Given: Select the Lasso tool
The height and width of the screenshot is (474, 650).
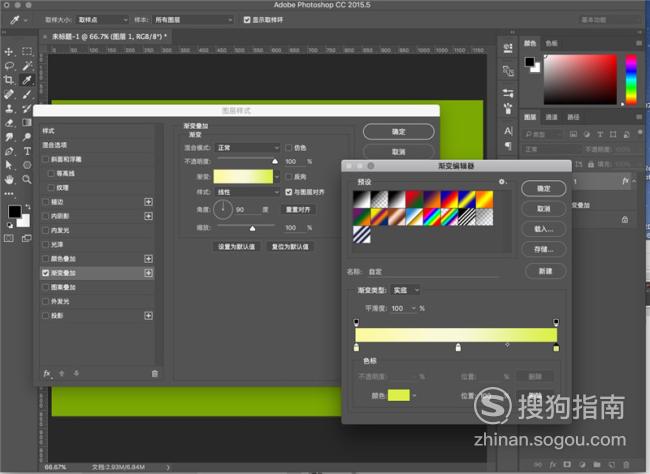Looking at the screenshot, I should click(x=9, y=66).
